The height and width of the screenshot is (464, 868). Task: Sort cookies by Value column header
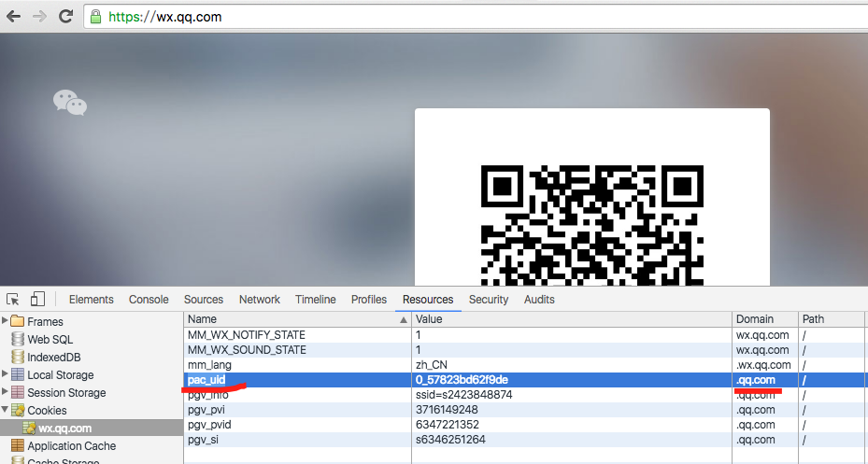(x=572, y=319)
